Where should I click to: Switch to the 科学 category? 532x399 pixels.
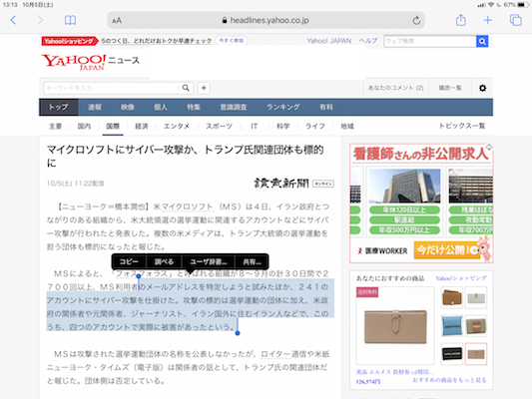point(282,126)
